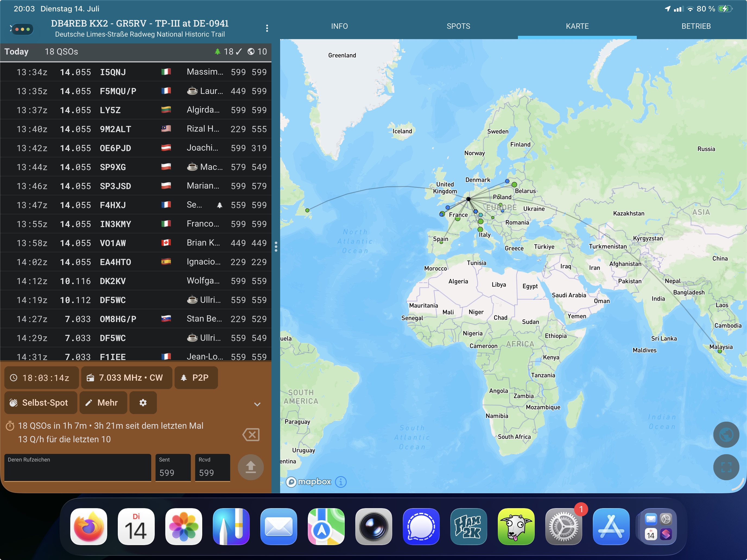Select the 9M2ALT QSO row

click(x=136, y=129)
